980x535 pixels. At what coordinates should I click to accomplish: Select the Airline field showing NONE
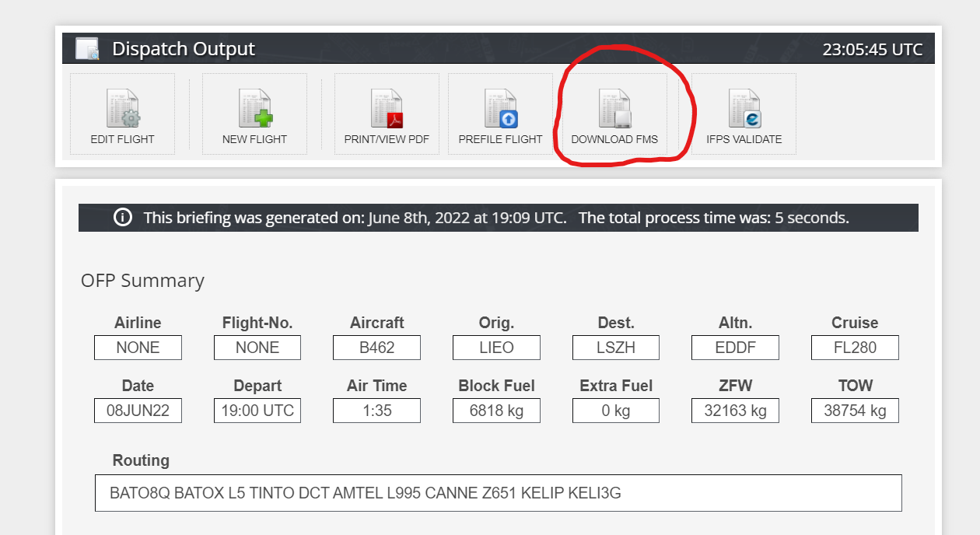tap(138, 348)
